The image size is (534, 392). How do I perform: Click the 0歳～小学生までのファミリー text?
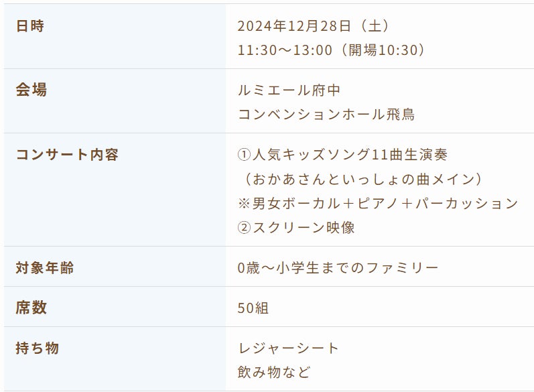pos(338,268)
